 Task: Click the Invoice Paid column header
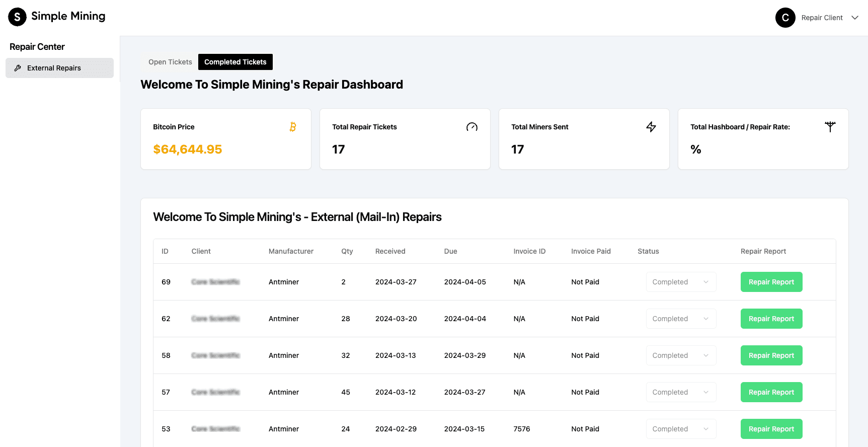coord(591,251)
